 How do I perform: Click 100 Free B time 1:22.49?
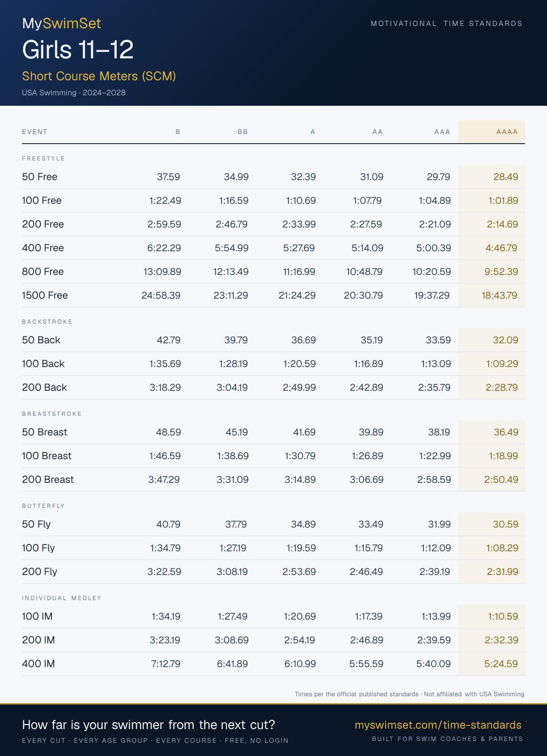tap(165, 201)
